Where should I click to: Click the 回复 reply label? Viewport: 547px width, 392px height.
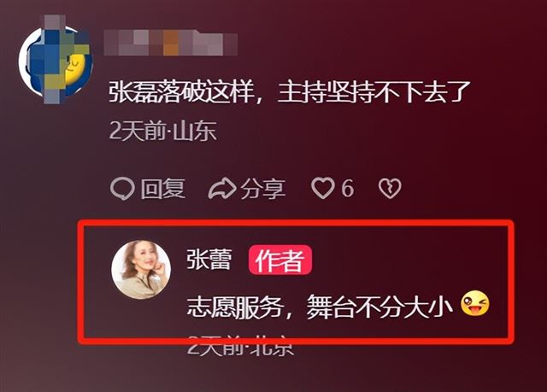(163, 189)
